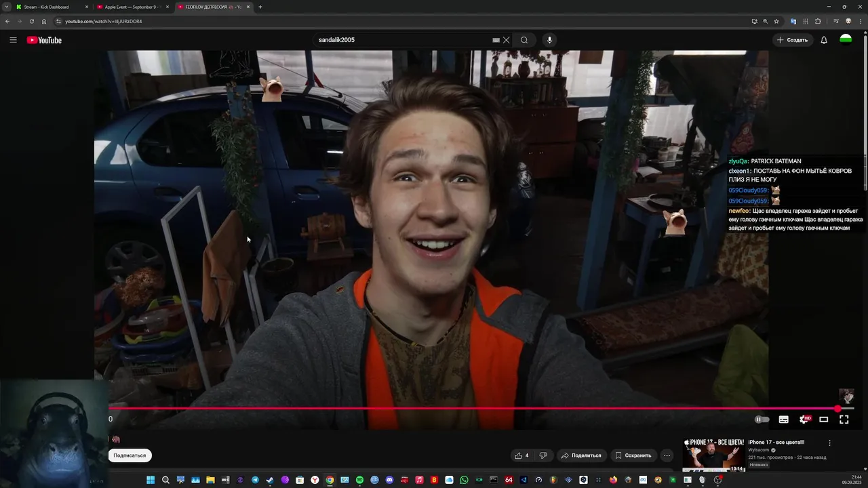
Task: Open WhatsApp from the taskbar
Action: 464,480
